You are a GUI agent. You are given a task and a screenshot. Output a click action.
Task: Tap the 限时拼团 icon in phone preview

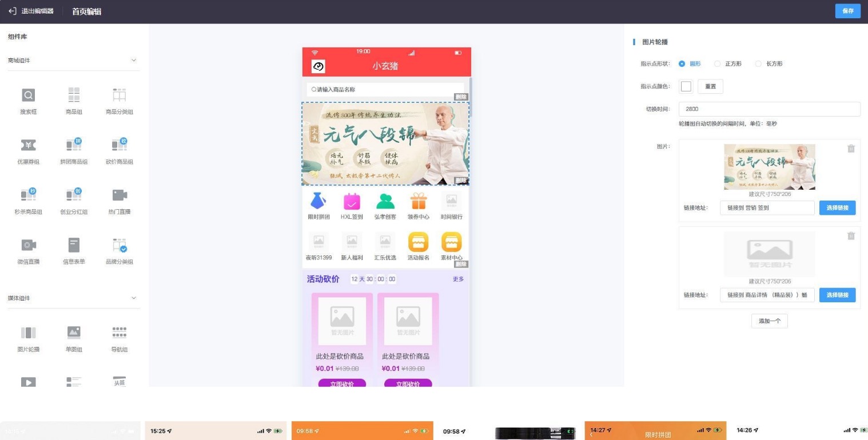[x=319, y=202]
